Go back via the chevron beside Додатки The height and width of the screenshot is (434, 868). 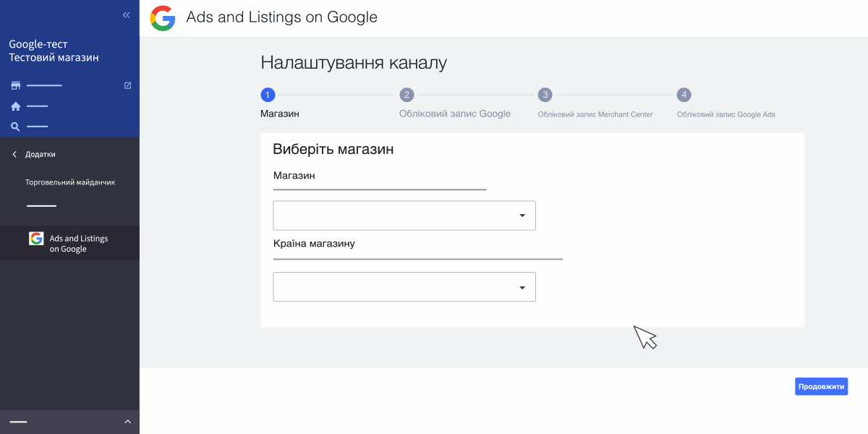[x=14, y=154]
